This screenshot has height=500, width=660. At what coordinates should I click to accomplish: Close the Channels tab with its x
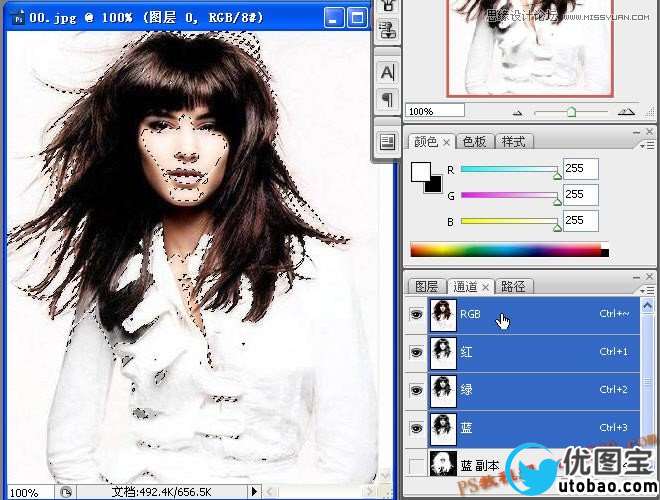[x=485, y=287]
